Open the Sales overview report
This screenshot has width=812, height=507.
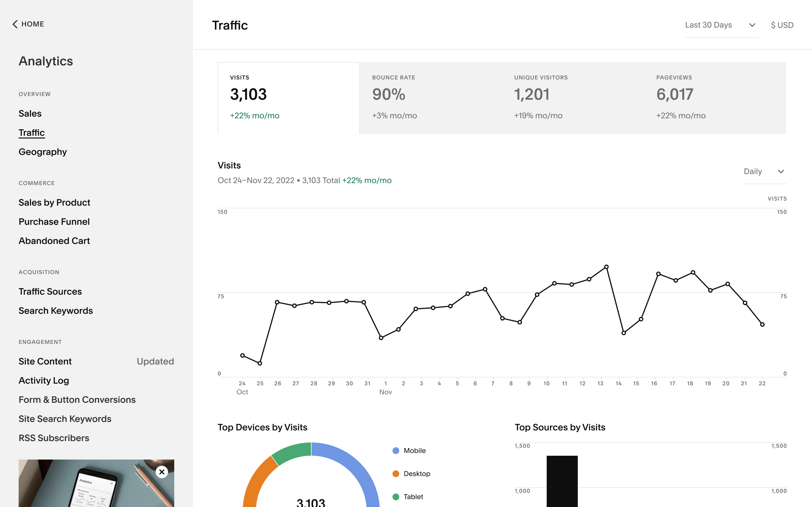30,113
